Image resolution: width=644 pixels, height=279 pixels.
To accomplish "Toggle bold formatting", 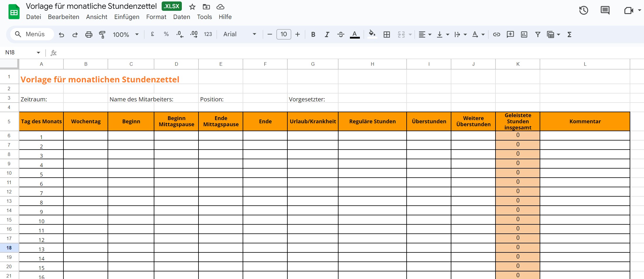I will [x=313, y=34].
